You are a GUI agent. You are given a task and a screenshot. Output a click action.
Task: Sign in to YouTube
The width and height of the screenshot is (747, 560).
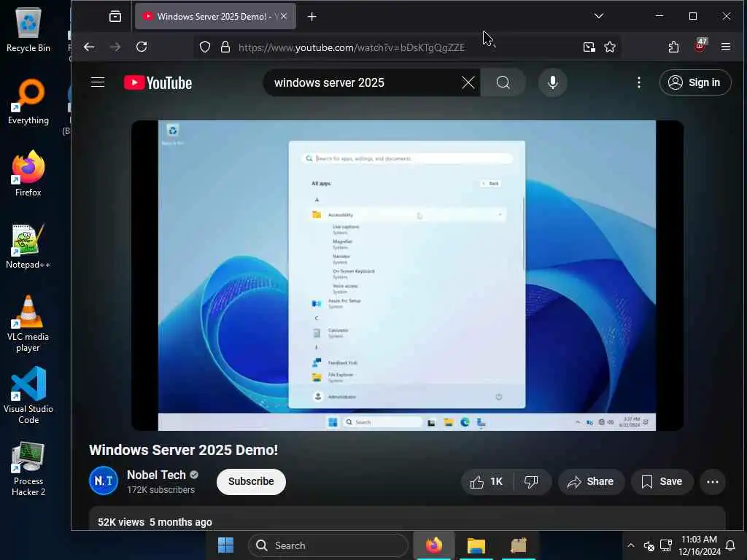(694, 82)
